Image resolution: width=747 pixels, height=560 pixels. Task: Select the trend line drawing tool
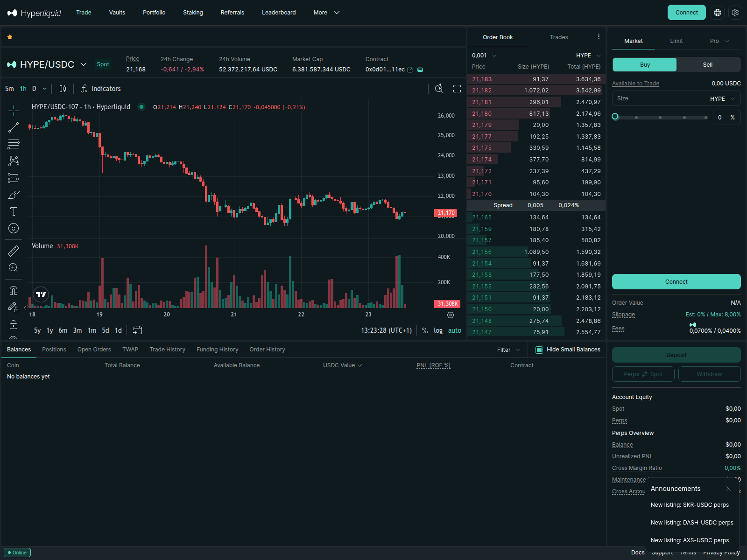coord(14,127)
